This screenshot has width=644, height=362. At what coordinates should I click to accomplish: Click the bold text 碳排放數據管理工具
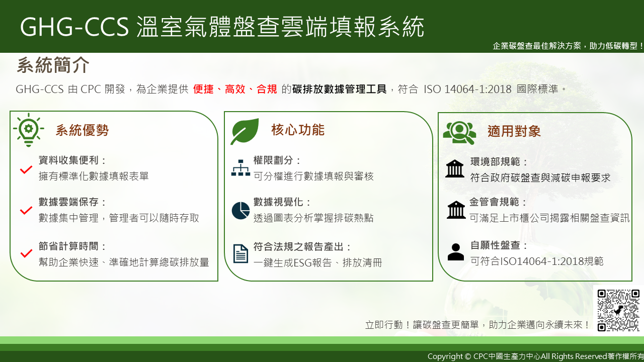click(x=340, y=89)
